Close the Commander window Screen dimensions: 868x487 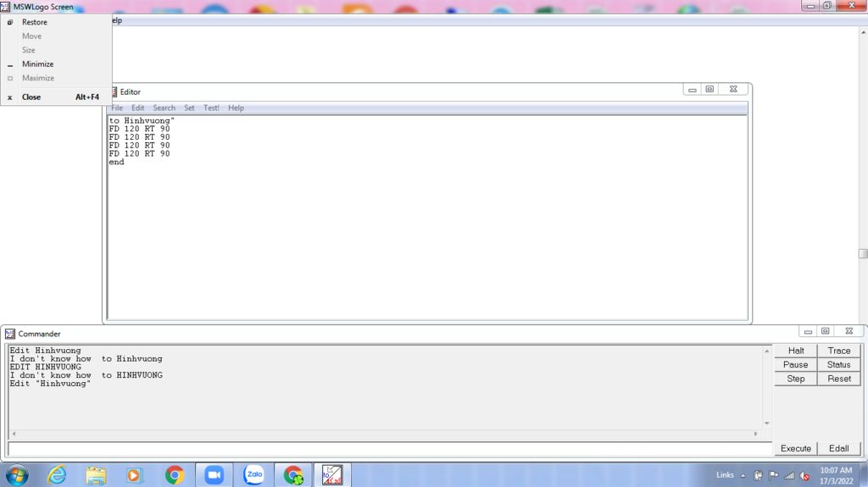[x=849, y=331]
